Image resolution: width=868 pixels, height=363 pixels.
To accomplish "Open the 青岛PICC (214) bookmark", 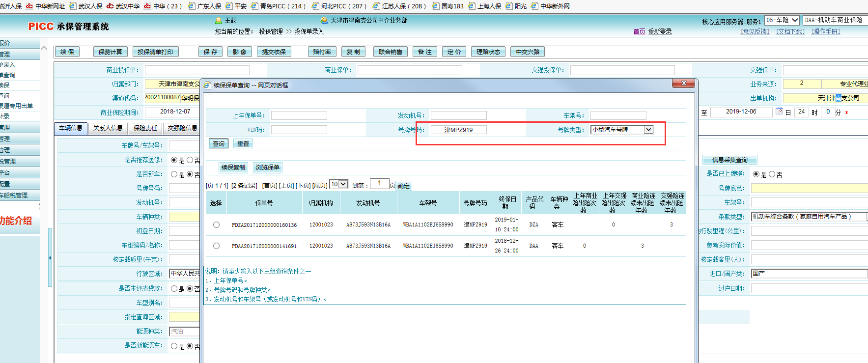I will tap(278, 6).
